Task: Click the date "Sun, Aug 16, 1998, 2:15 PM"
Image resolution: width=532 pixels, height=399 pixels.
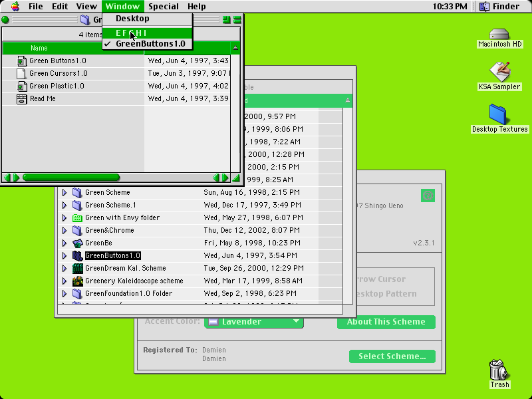Action: (x=252, y=192)
